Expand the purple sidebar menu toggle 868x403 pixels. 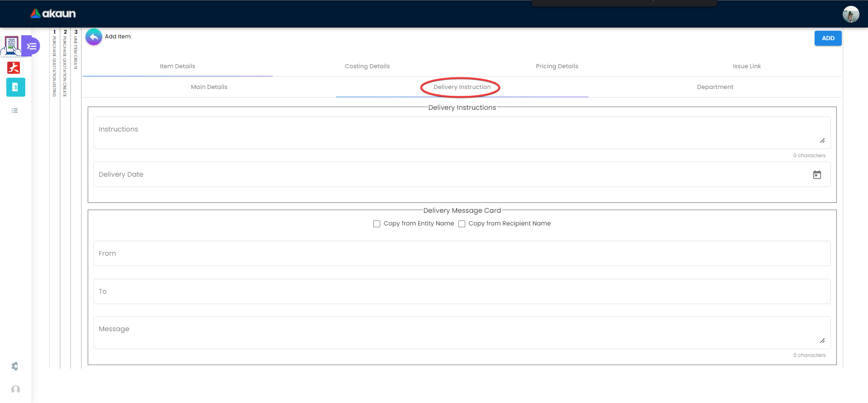[31, 46]
